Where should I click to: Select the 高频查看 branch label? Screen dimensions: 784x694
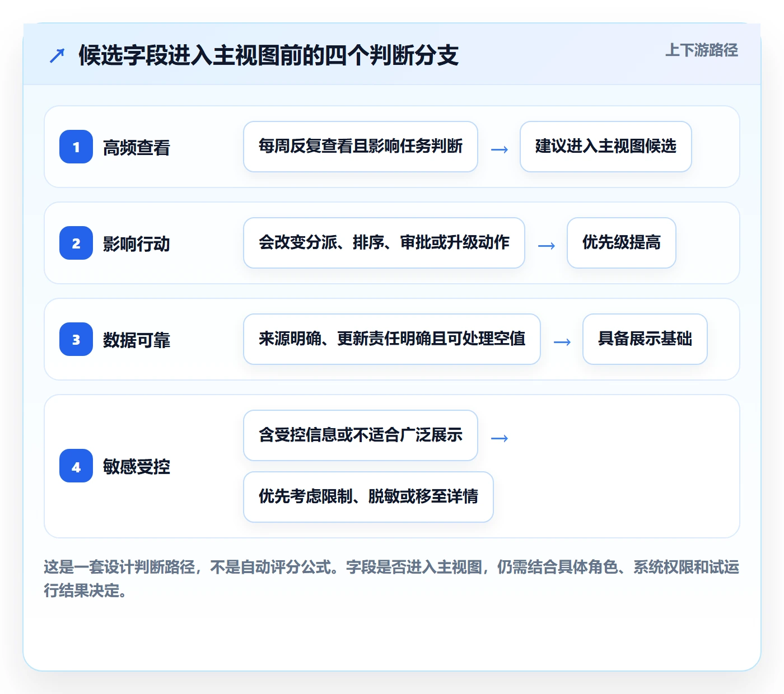pyautogui.click(x=137, y=147)
